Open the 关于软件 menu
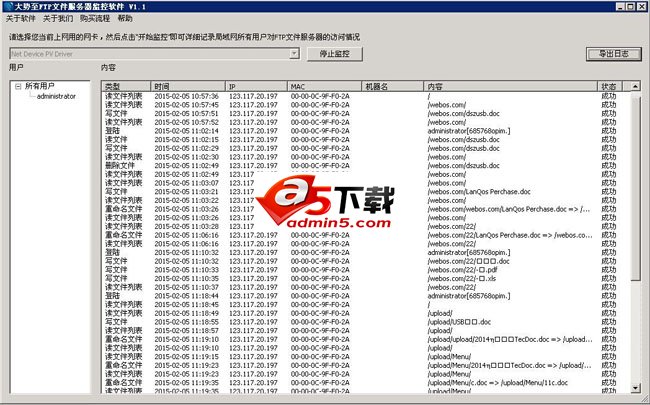The image size is (650, 405). point(21,18)
